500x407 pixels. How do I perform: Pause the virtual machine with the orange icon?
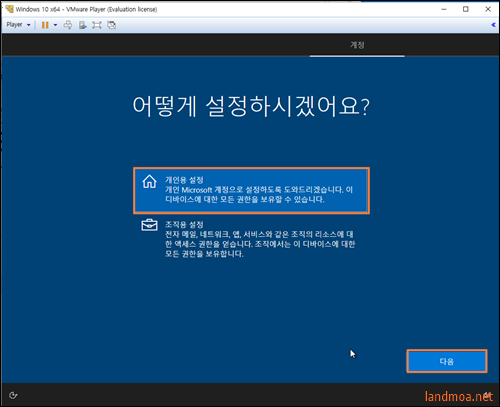coord(45,25)
